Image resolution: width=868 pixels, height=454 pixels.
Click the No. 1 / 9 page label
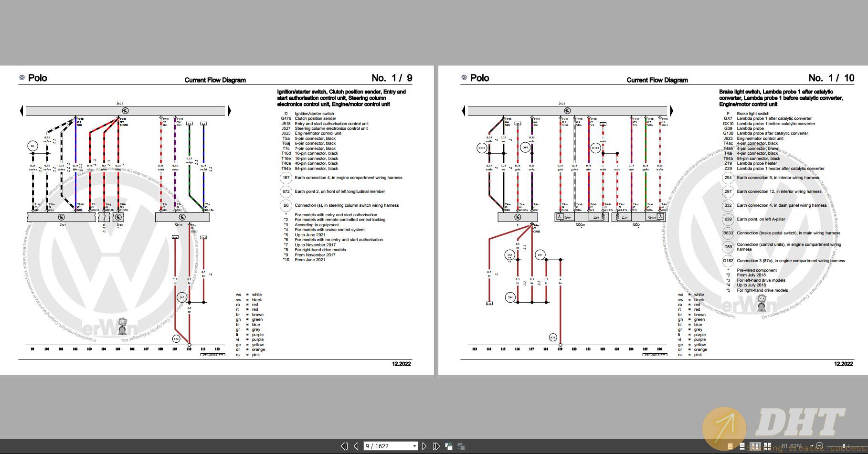pos(392,78)
